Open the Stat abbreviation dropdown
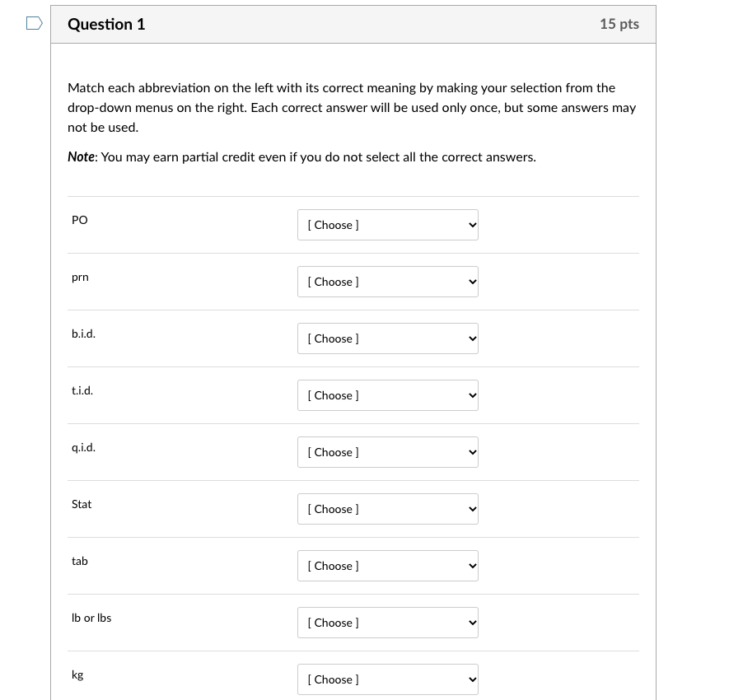 [x=387, y=508]
